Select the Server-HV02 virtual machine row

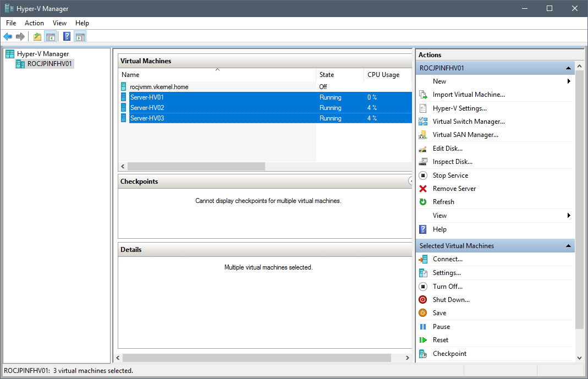270,108
